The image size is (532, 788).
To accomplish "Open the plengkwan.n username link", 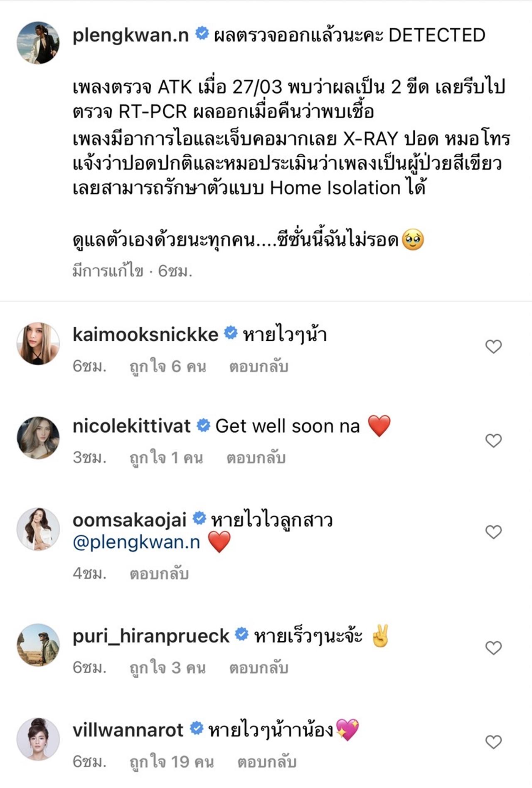I will tap(131, 35).
